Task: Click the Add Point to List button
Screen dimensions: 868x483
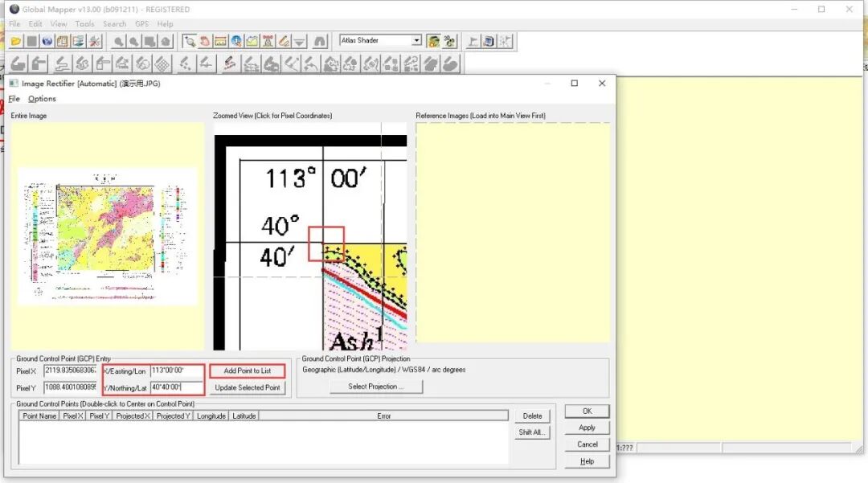Action: [x=248, y=370]
